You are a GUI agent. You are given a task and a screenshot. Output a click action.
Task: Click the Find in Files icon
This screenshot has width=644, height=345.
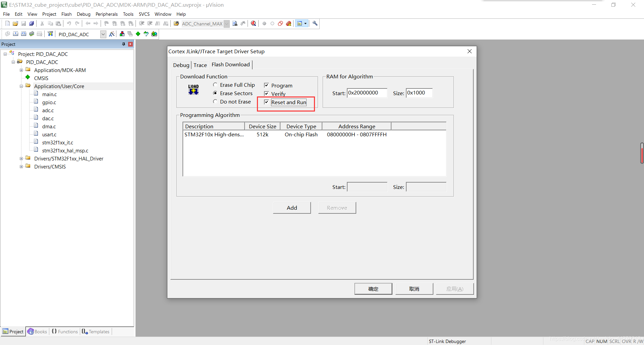point(176,23)
